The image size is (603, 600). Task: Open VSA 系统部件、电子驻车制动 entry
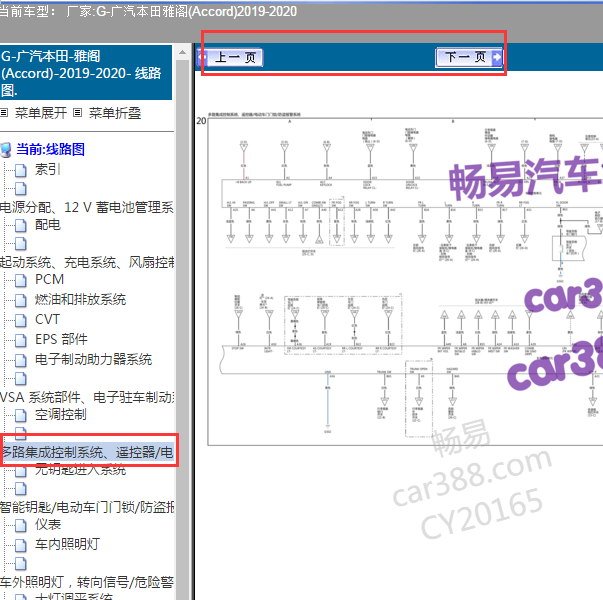(87, 397)
